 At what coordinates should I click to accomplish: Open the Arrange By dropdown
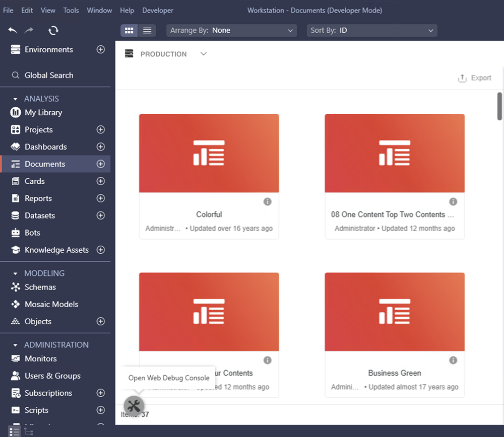pyautogui.click(x=231, y=31)
